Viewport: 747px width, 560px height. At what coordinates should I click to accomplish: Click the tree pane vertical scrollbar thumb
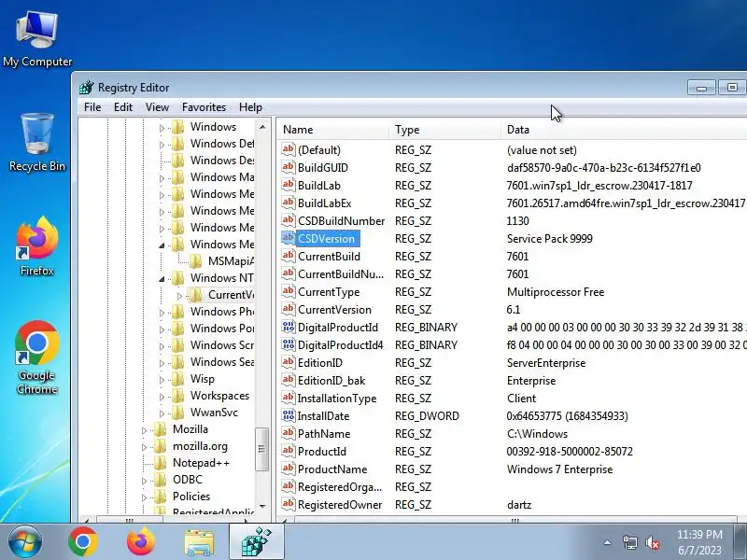[261, 449]
